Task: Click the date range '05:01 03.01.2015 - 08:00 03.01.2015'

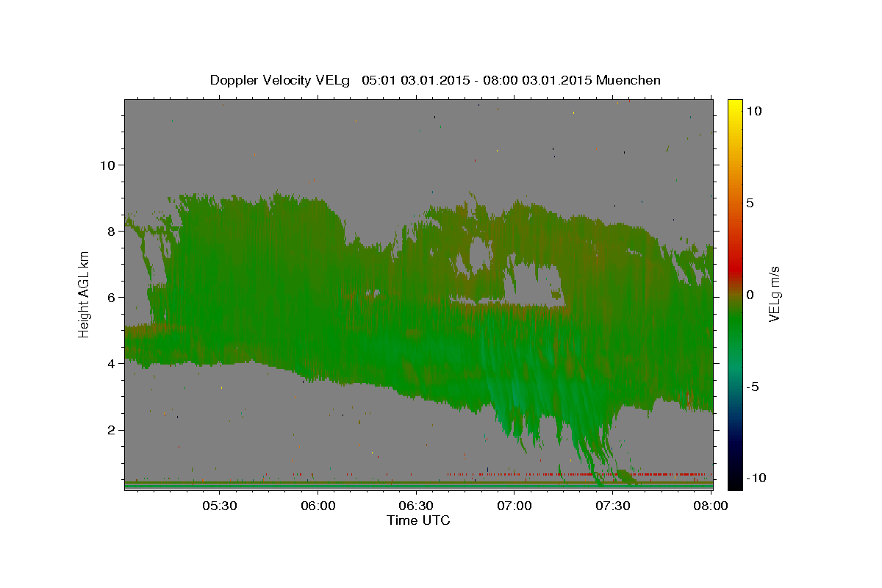Action: 478,80
